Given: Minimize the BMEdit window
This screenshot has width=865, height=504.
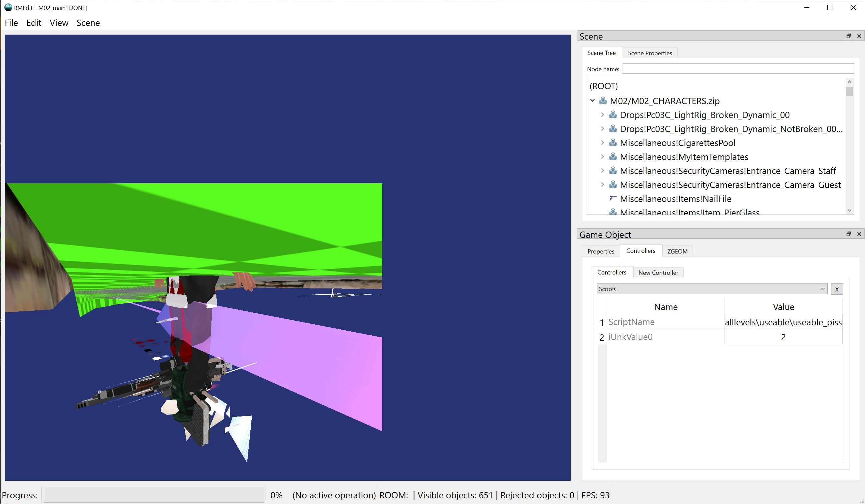Looking at the screenshot, I should click(x=807, y=8).
